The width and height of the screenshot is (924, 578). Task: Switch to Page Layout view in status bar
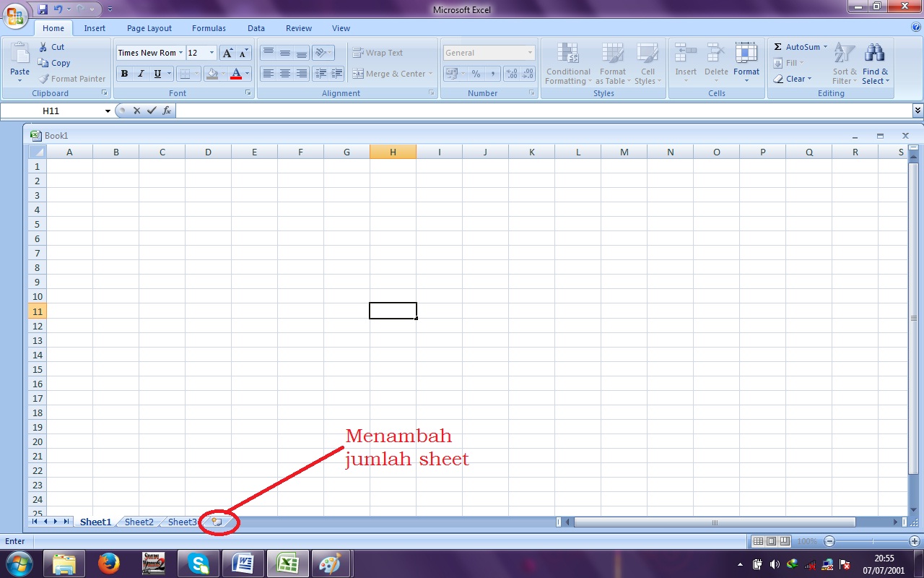[x=771, y=541]
